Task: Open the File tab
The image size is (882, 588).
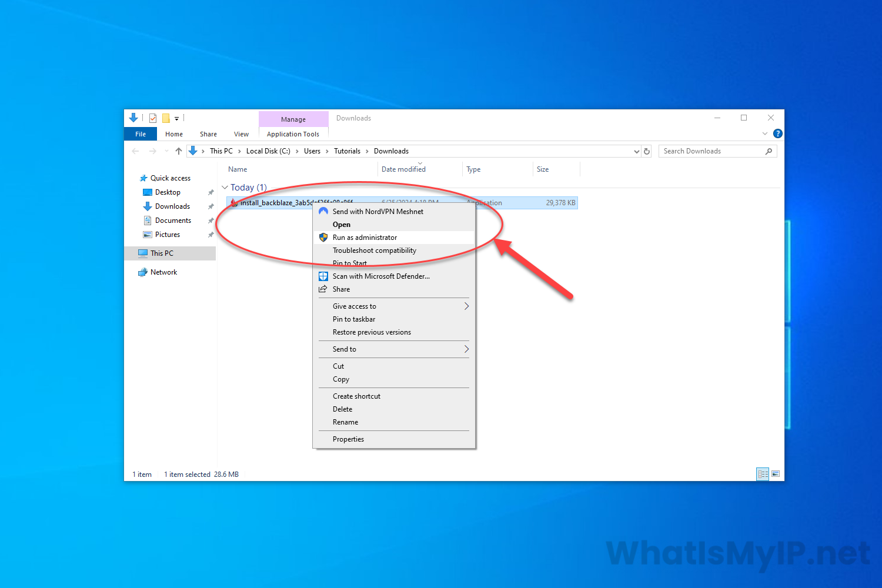Action: (x=141, y=134)
